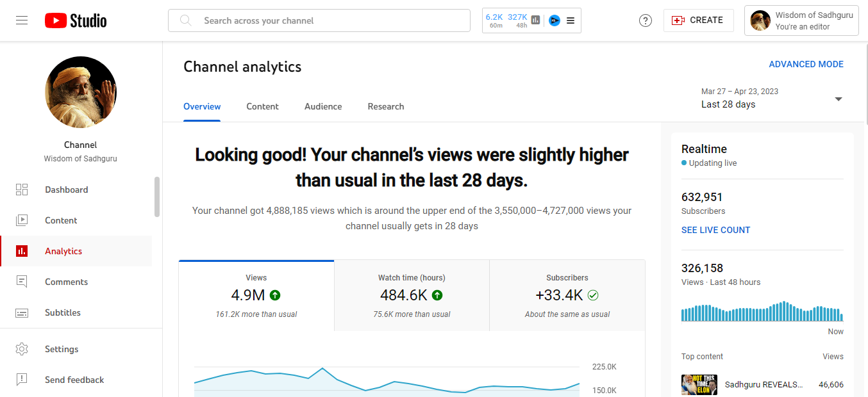Screen dimensions: 868x397
Task: Click the Comments speech bubble icon
Action: coord(22,282)
